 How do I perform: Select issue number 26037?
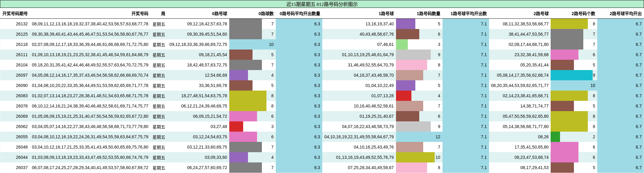click(x=22, y=168)
